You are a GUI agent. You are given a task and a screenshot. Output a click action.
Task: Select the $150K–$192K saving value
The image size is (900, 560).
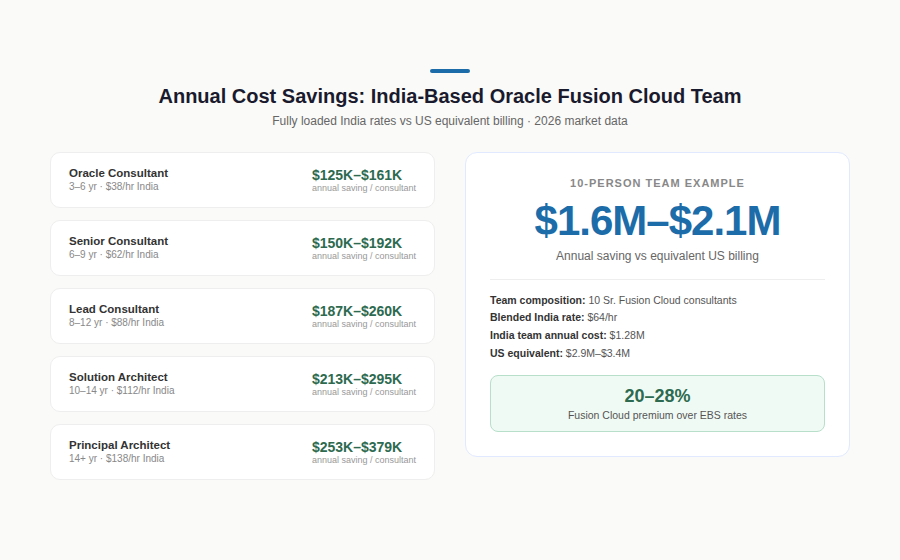coord(357,243)
